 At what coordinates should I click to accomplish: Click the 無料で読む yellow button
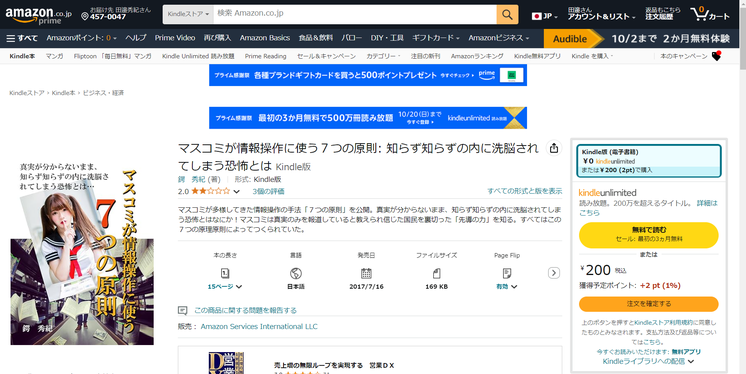[648, 235]
